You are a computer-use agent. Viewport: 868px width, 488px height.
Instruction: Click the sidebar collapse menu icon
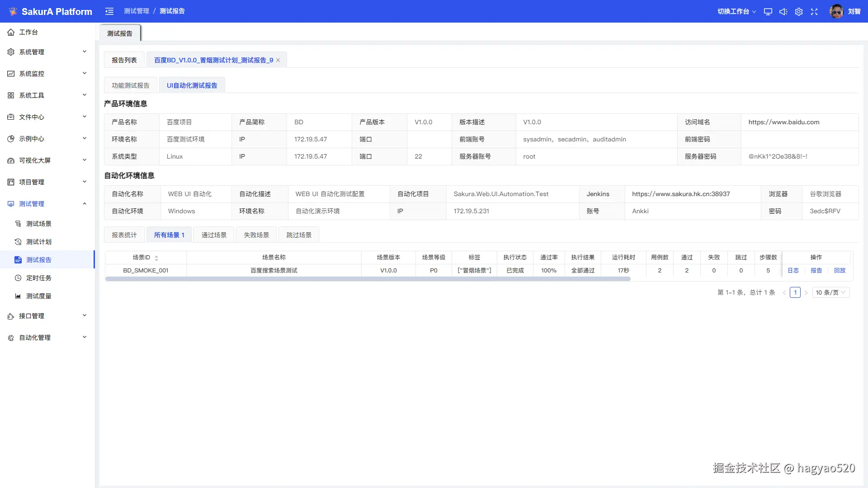pyautogui.click(x=109, y=11)
